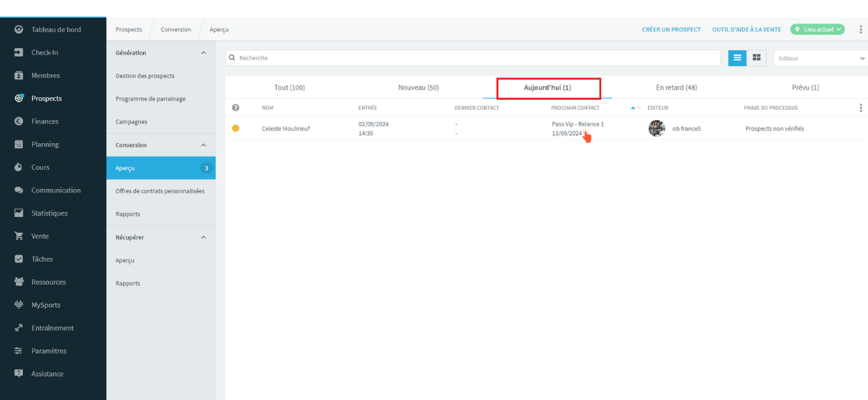This screenshot has width=868, height=400.
Task: Select the Prévu (1) tab
Action: pos(806,88)
